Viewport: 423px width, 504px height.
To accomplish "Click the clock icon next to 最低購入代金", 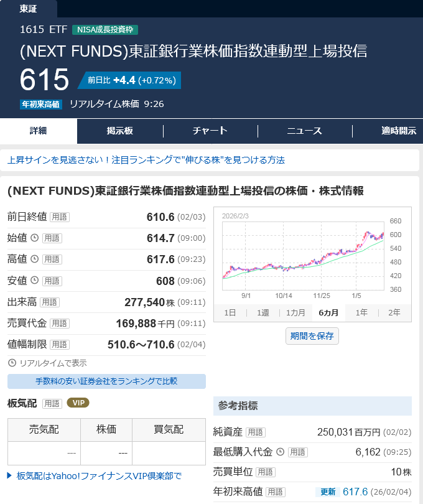I will click(280, 452).
